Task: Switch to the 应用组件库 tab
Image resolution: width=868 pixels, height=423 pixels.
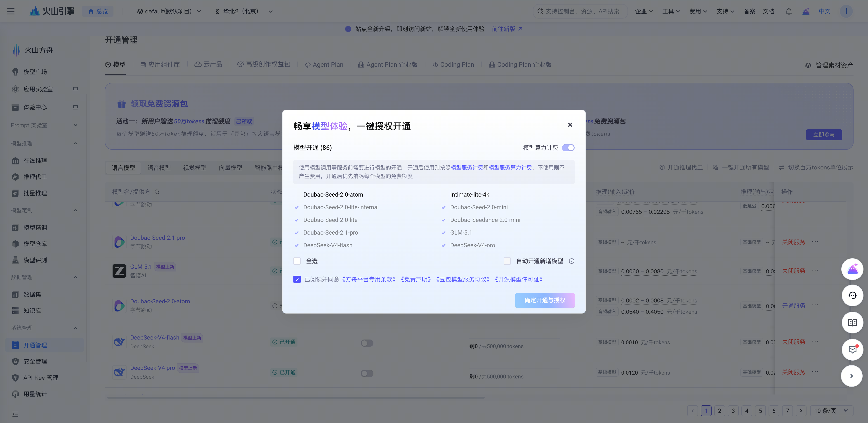Action: [160, 64]
